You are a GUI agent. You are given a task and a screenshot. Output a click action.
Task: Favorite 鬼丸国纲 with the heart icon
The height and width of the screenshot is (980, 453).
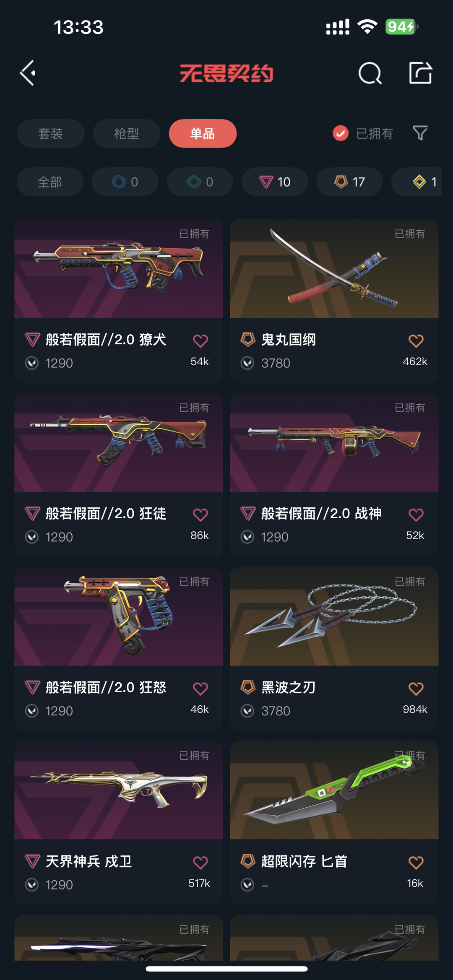point(416,341)
